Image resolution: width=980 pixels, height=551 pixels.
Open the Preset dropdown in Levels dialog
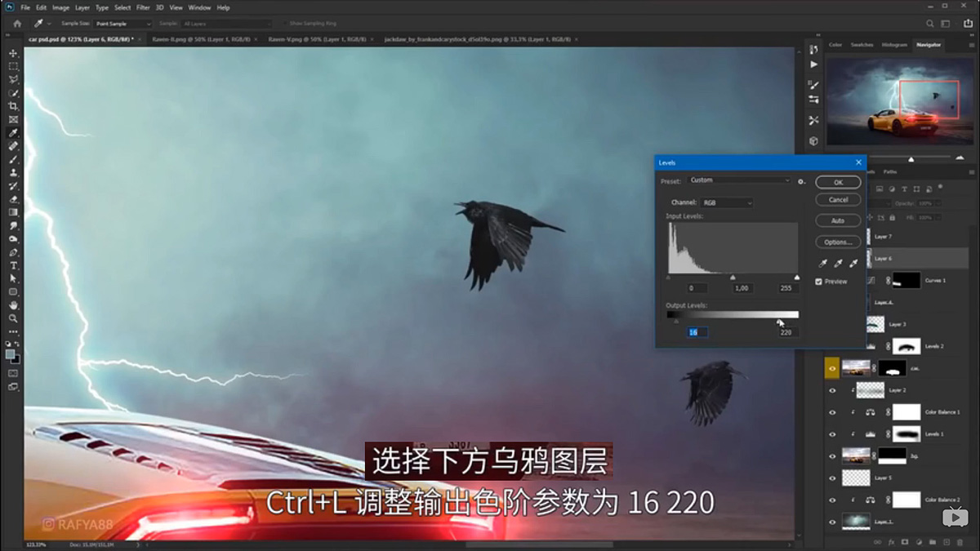(739, 180)
